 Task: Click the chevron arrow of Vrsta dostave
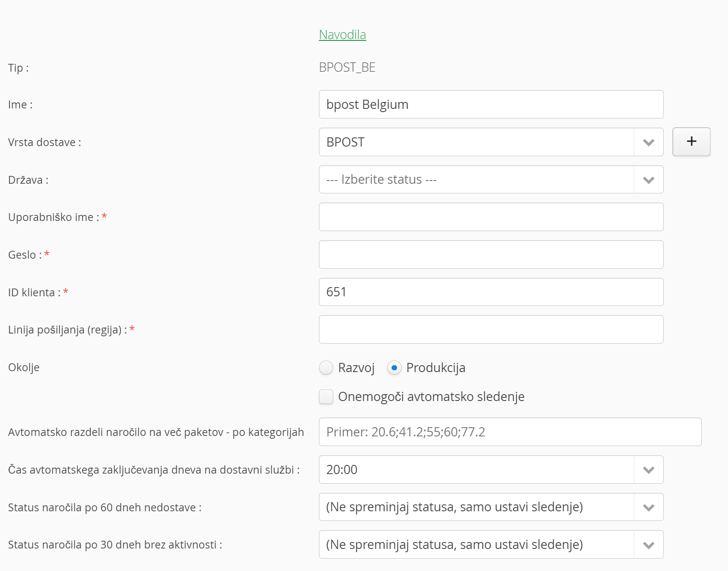[648, 142]
